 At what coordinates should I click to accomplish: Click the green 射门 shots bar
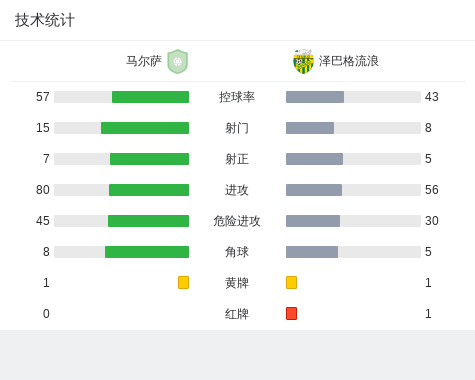tap(145, 128)
